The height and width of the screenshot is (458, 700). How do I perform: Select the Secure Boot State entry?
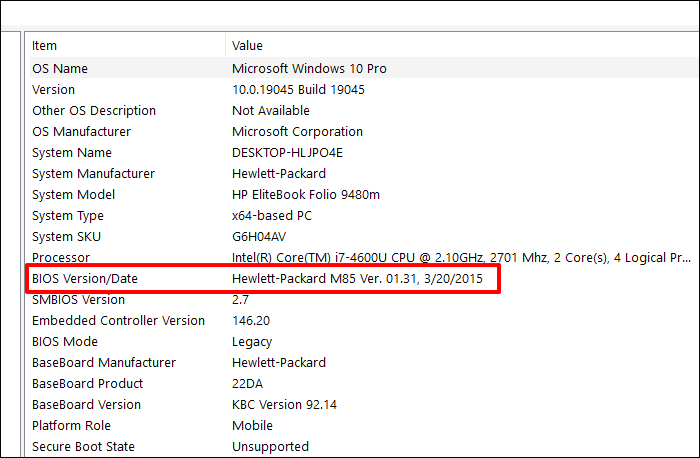83,447
